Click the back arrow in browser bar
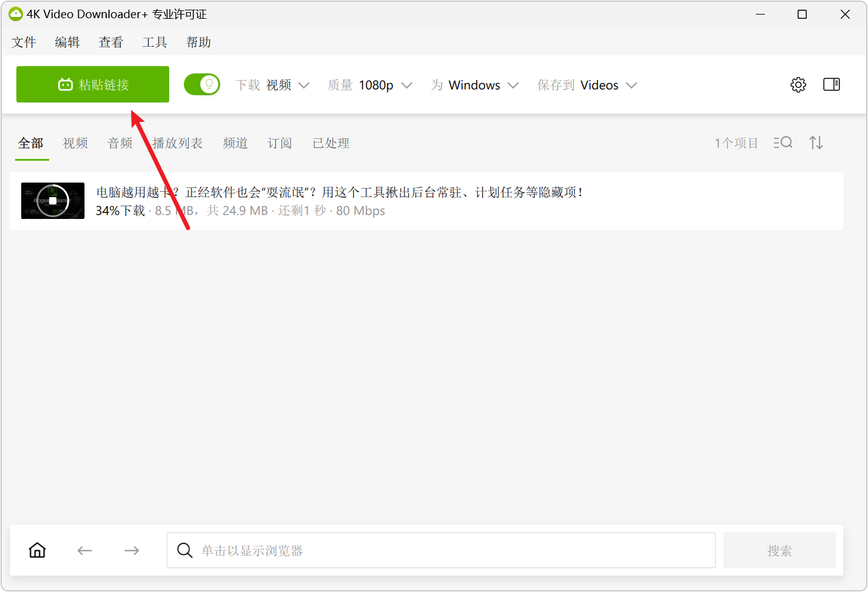The width and height of the screenshot is (868, 592). pos(84,550)
